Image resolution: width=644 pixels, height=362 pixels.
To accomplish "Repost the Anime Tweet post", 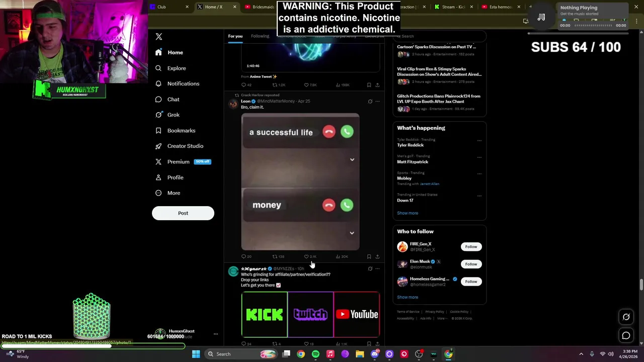I will pos(279,85).
